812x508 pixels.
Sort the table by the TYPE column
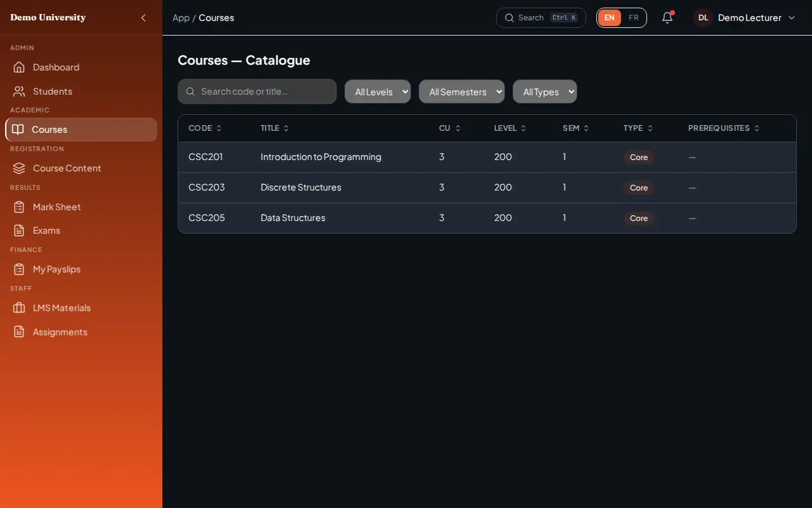(638, 128)
